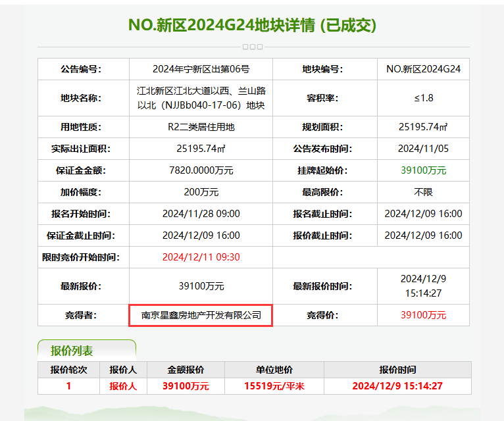Select the 报价列表 tab
Screen dimensions: 504x421
point(87,351)
